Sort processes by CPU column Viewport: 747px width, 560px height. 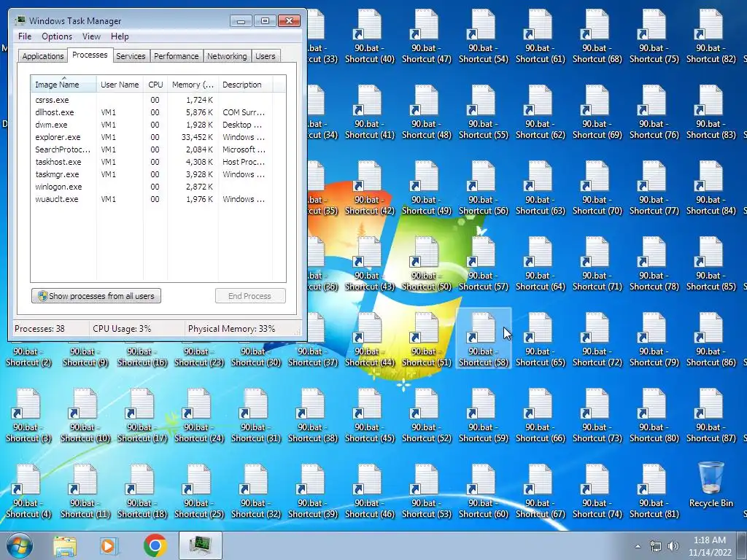point(155,85)
